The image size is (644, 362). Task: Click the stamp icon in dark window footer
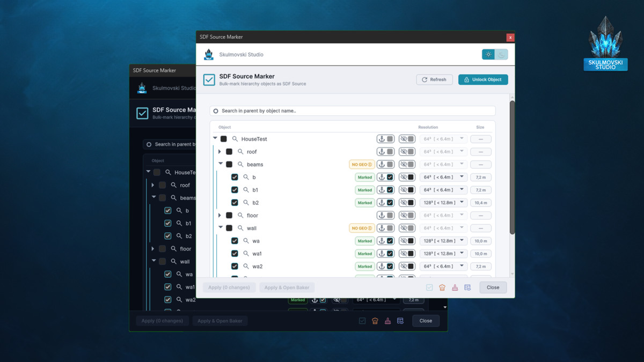point(387,321)
